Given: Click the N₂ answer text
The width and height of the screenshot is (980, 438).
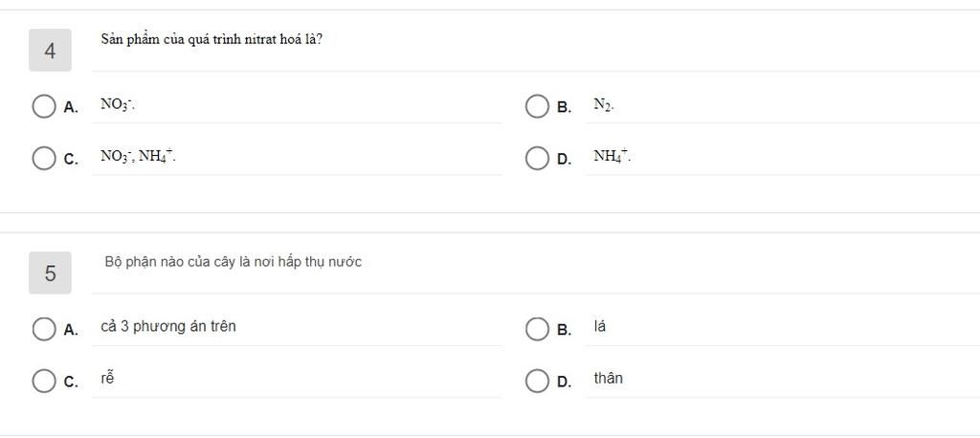Looking at the screenshot, I should tap(604, 105).
